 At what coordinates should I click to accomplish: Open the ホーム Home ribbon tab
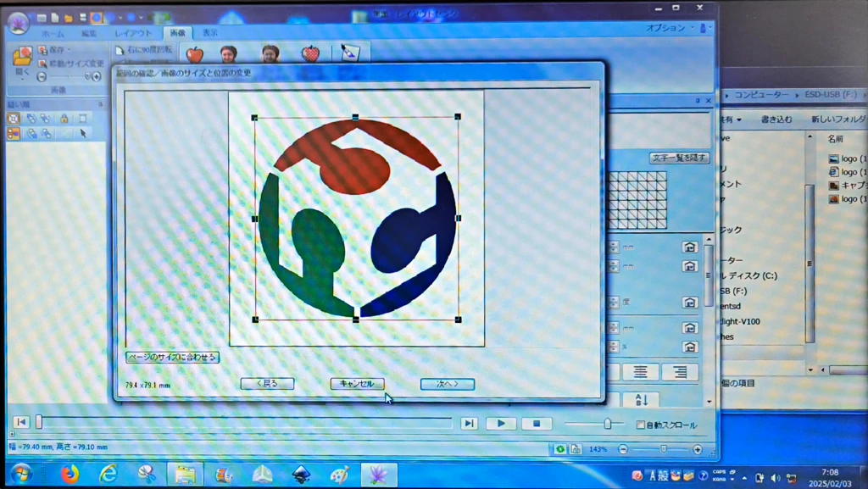pyautogui.click(x=53, y=34)
